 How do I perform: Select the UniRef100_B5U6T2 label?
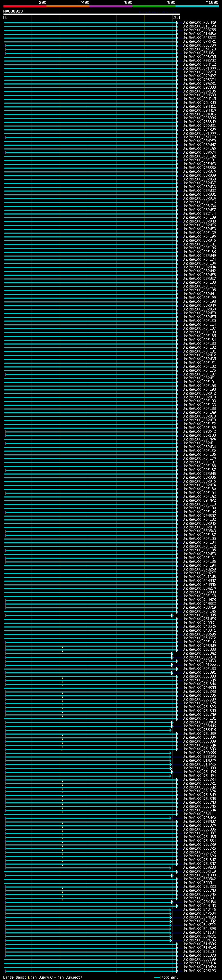[199, 638]
